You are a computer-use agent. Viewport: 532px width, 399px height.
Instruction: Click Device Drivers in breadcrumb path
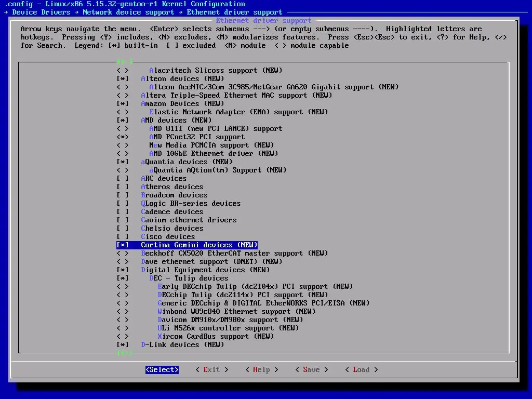point(42,12)
